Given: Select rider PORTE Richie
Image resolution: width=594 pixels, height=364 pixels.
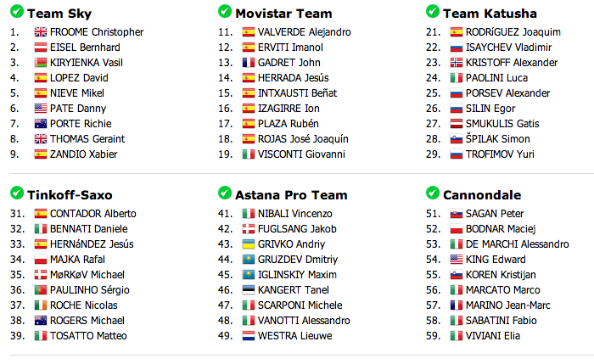Looking at the screenshot, I should [81, 124].
